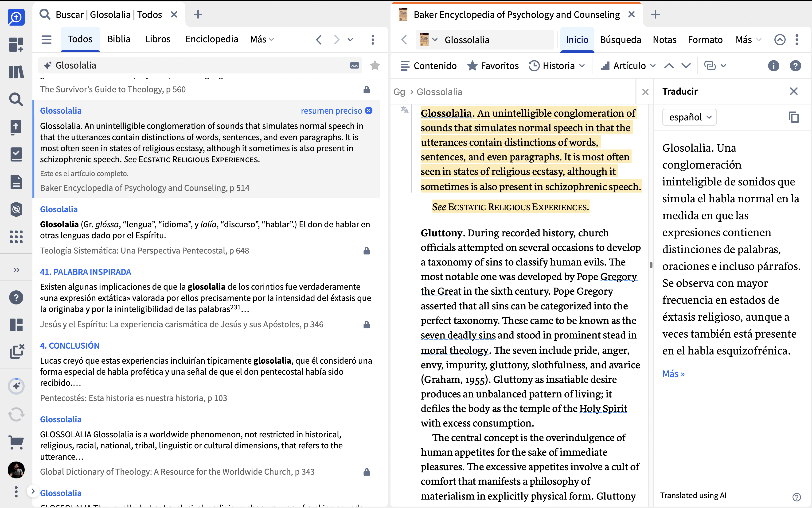Open the resource panel kebab menu

[796, 40]
